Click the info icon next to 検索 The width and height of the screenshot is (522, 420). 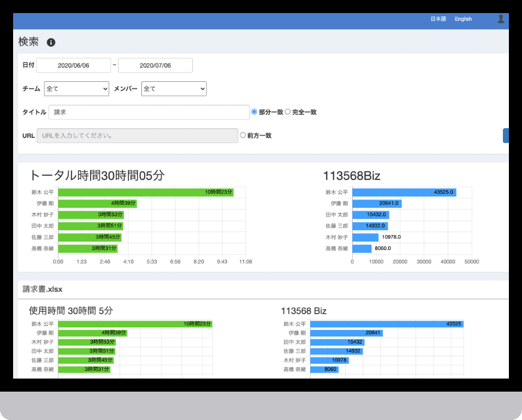click(51, 42)
